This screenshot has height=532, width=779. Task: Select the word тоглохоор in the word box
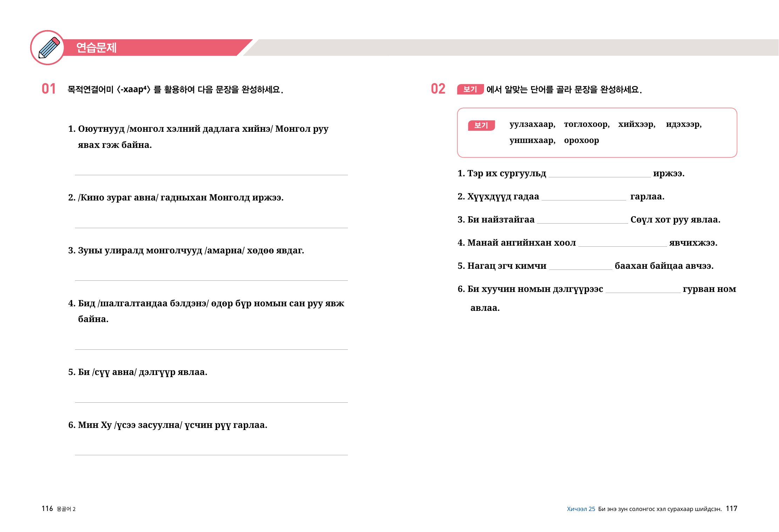[586, 124]
